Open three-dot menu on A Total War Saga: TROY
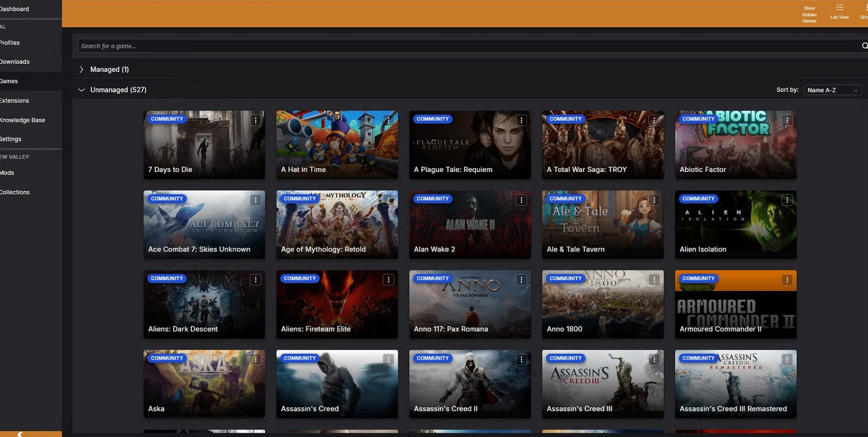 [x=654, y=120]
